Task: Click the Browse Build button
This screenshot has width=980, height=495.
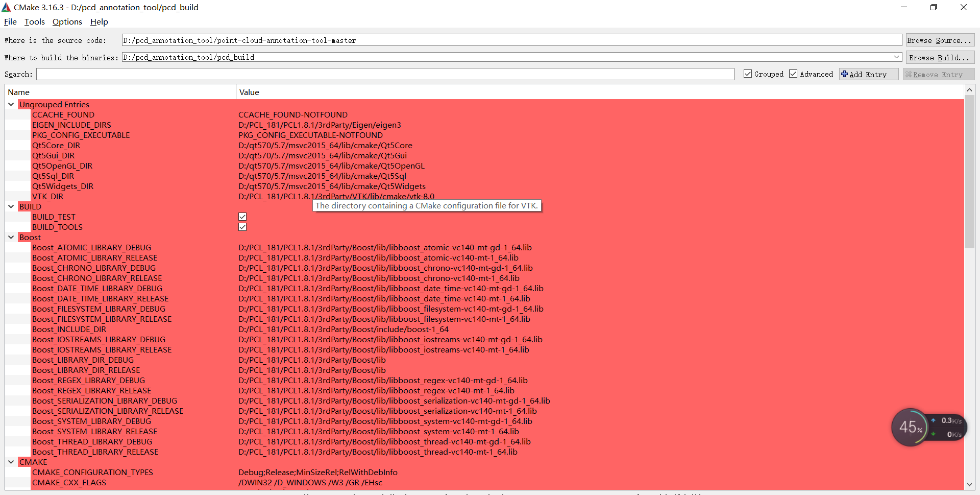Action: point(940,57)
